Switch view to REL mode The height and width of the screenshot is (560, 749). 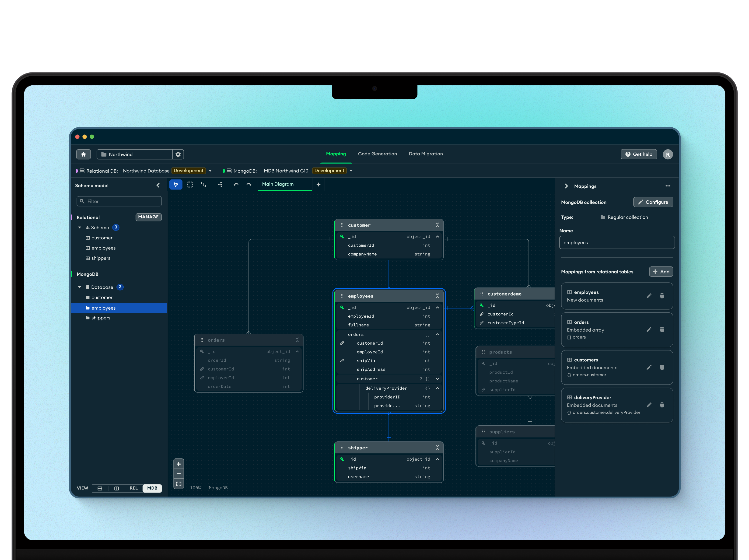point(134,488)
